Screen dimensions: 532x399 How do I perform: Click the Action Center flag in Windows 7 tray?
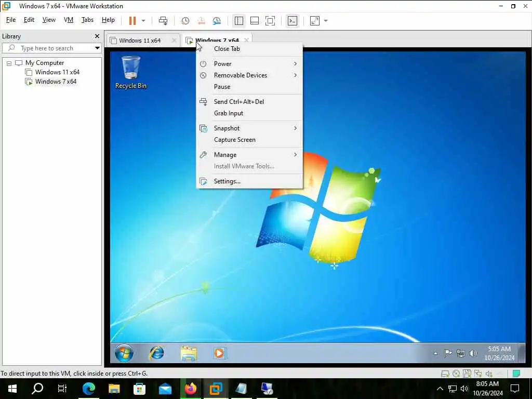448,353
